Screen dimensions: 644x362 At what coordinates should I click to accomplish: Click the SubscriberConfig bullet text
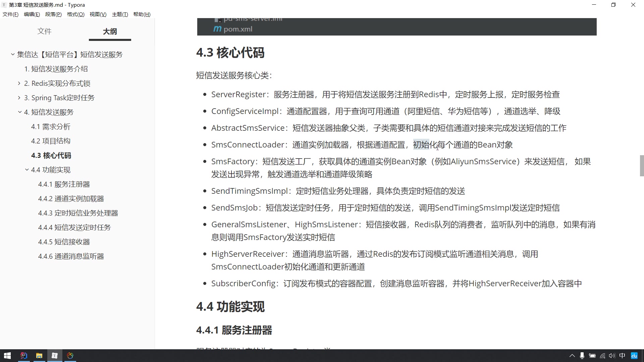tap(396, 284)
